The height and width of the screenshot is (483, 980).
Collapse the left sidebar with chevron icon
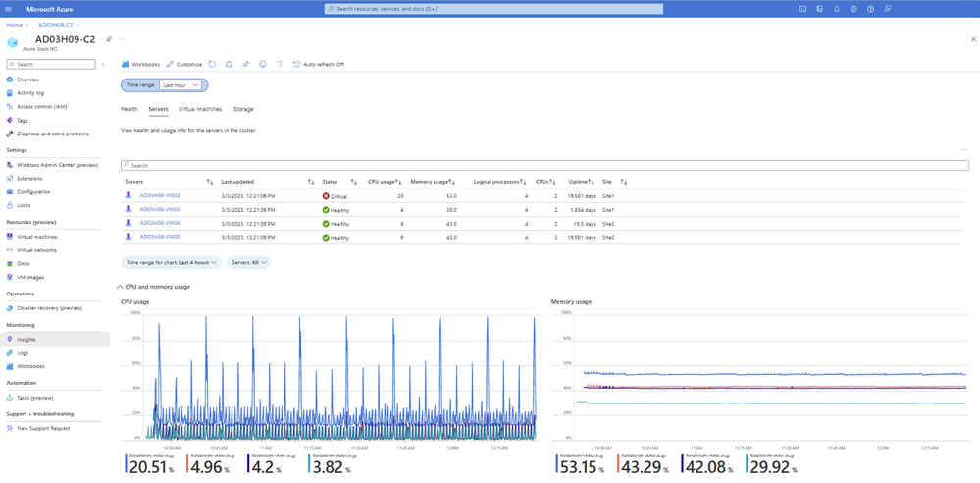pyautogui.click(x=103, y=64)
